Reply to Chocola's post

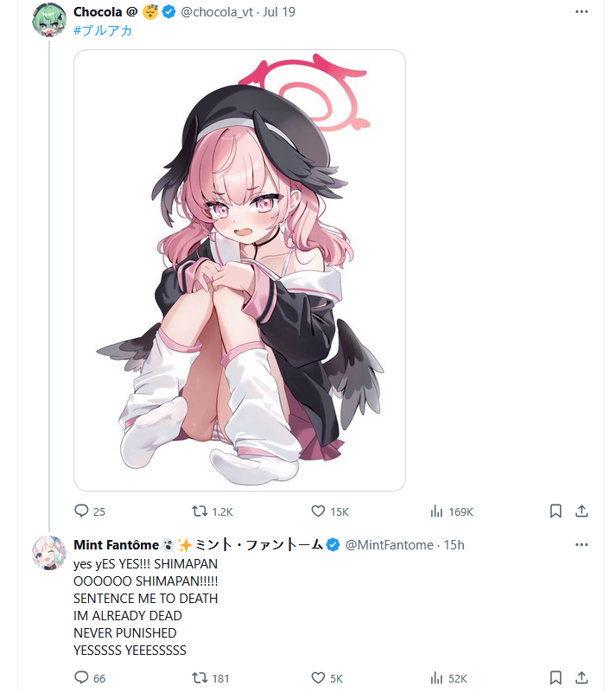point(81,511)
